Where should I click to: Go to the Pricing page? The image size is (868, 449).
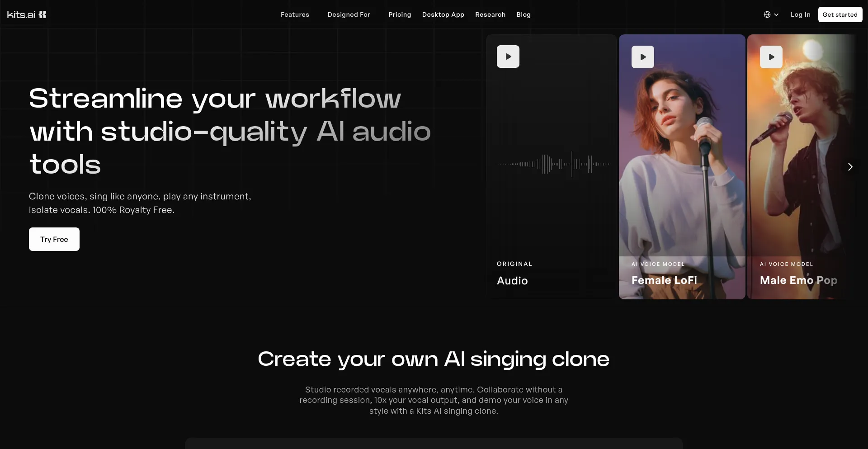(x=399, y=14)
